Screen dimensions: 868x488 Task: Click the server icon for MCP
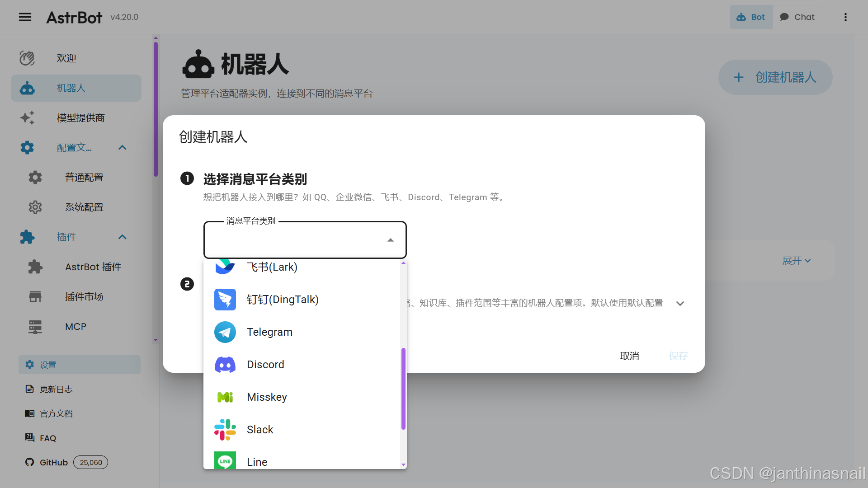(35, 327)
